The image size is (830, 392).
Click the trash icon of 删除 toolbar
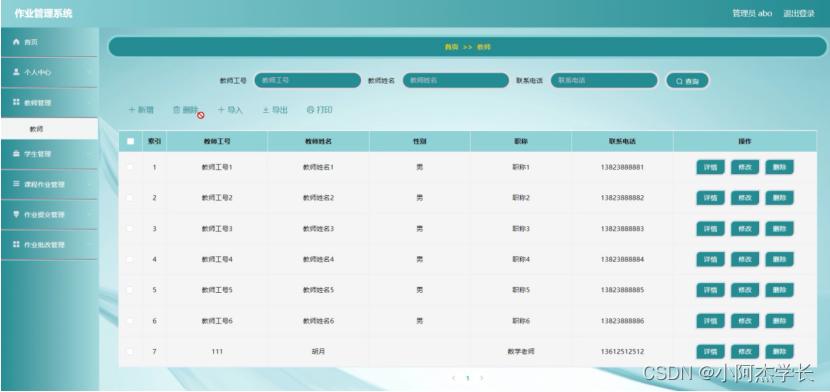[x=176, y=110]
